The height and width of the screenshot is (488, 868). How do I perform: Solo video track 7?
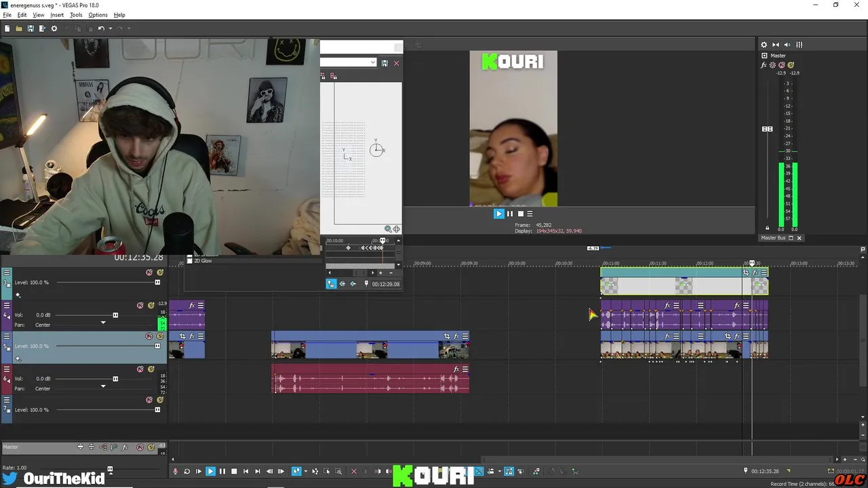point(160,400)
